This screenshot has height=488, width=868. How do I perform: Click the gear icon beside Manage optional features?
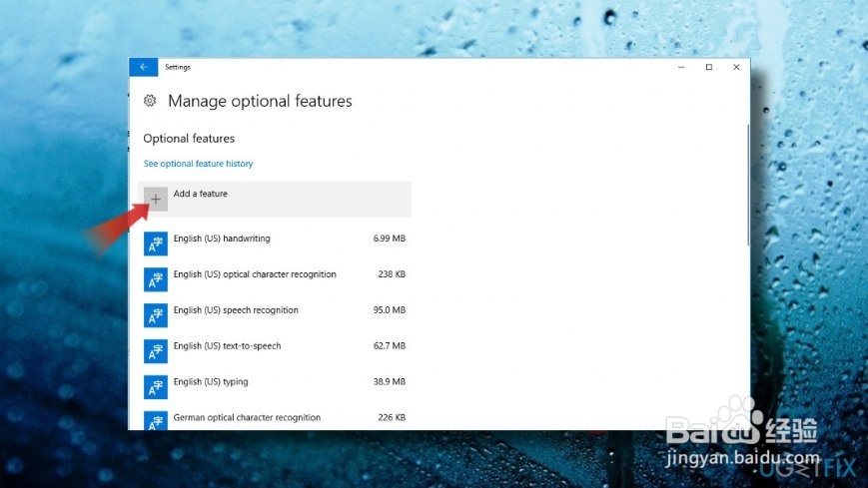click(x=150, y=101)
